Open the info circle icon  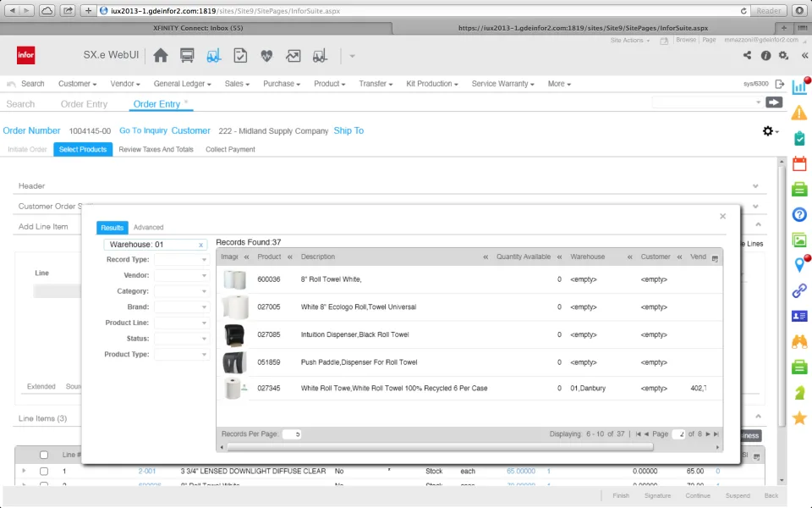coord(765,56)
